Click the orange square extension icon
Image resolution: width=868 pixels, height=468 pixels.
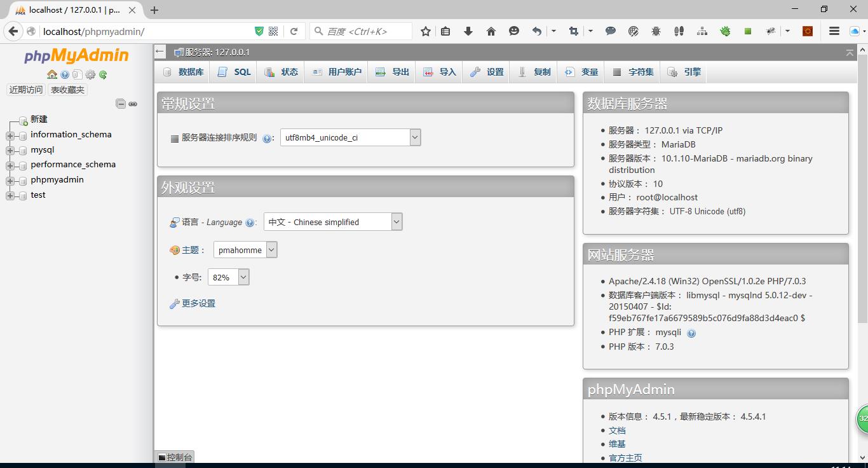click(808, 31)
